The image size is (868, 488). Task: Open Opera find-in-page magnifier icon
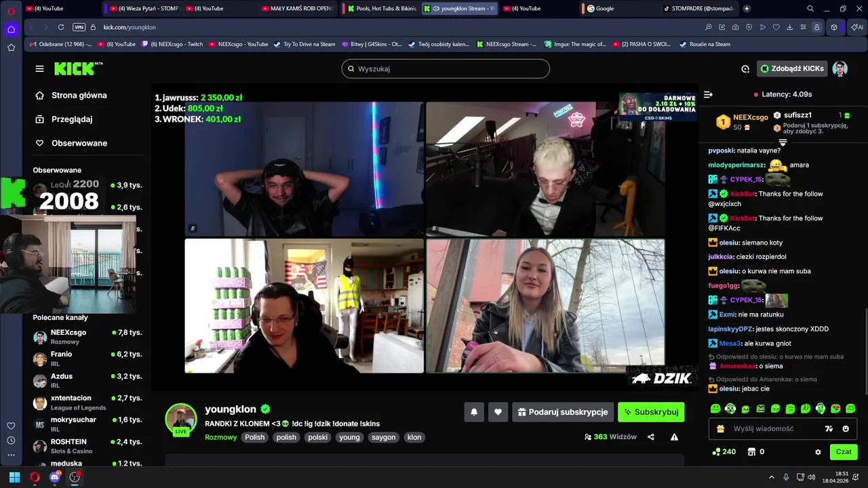pyautogui.click(x=709, y=27)
